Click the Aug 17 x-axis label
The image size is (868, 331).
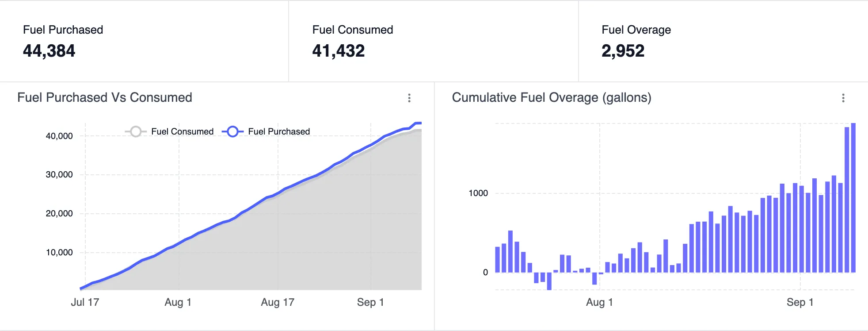point(278,302)
